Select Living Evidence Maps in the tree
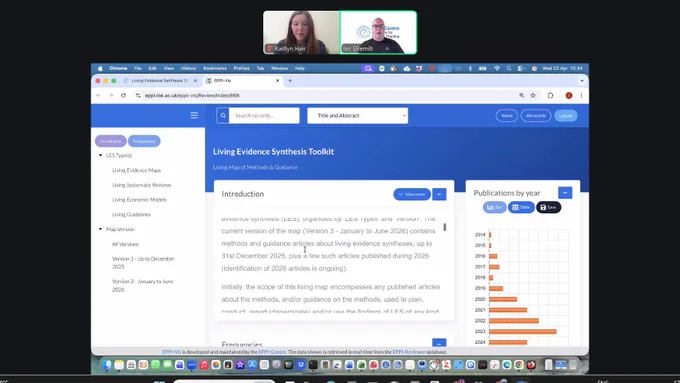 [137, 170]
